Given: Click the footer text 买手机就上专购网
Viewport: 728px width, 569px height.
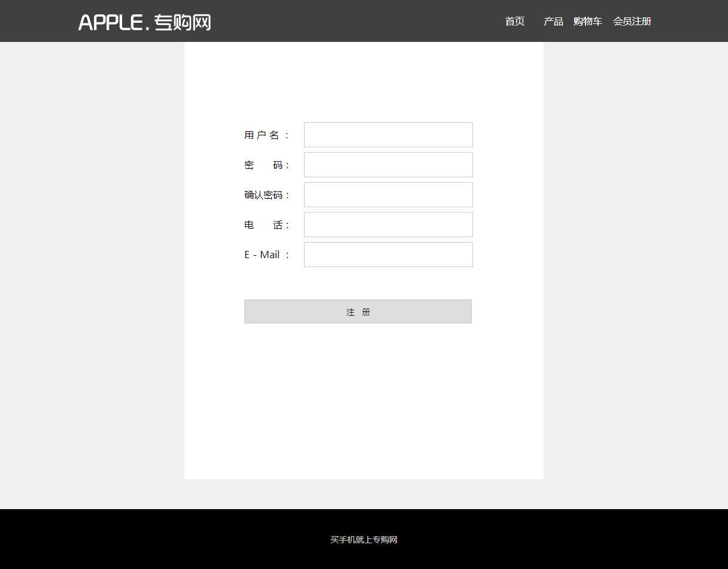Looking at the screenshot, I should [363, 540].
